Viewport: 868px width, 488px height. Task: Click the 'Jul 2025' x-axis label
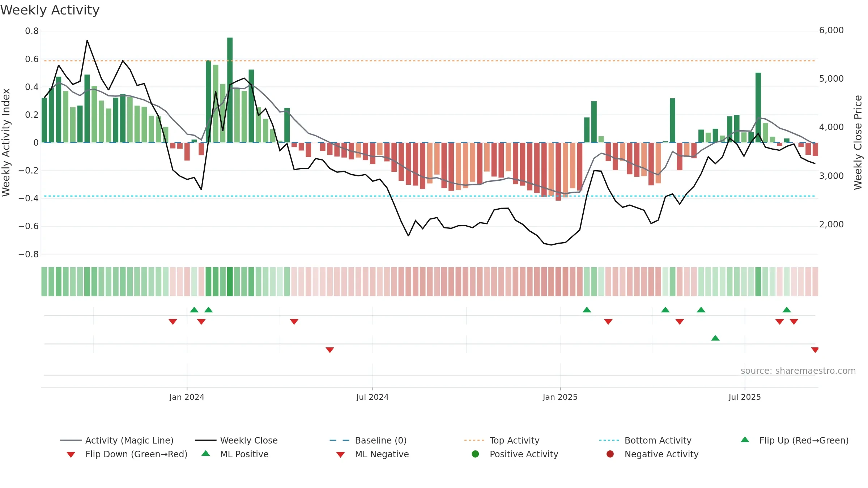point(745,397)
